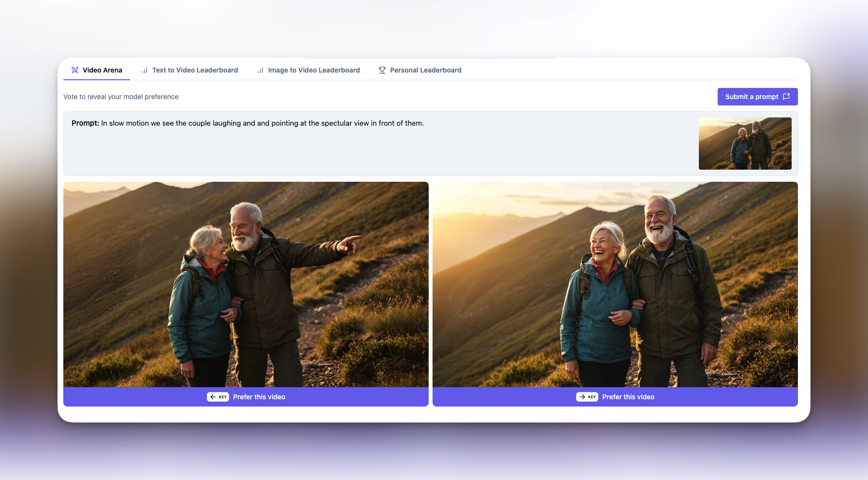Viewport: 868px width, 480px height.
Task: Vote for the right video with Prefer this video
Action: [x=615, y=397]
